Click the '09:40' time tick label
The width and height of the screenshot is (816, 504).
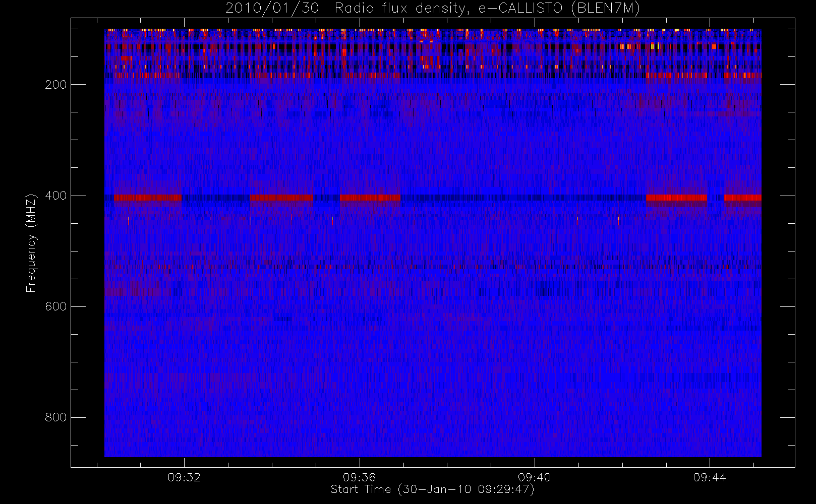[x=535, y=477]
